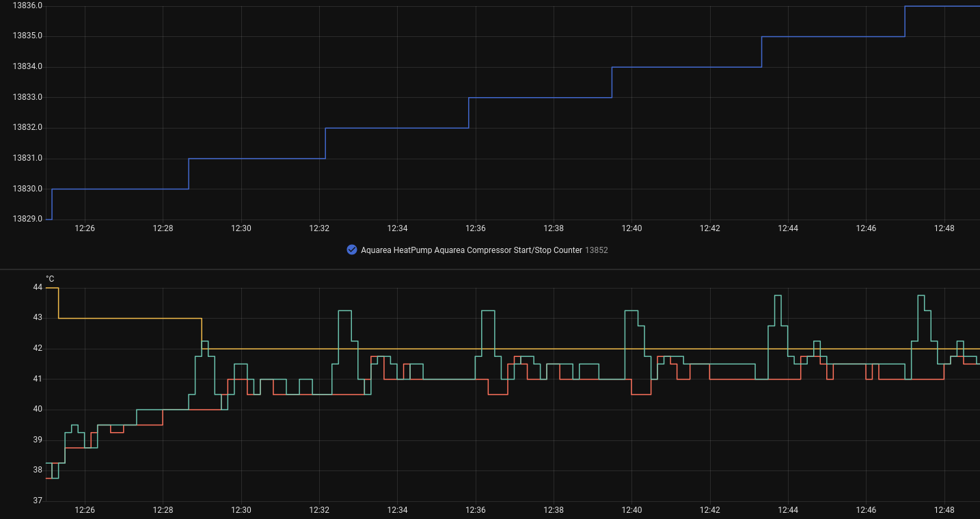This screenshot has width=980, height=519.
Task: Click the 37 temperature axis label
Action: pyautogui.click(x=38, y=501)
